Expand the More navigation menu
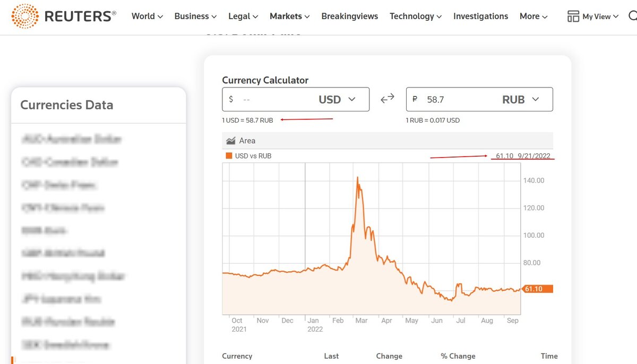The height and width of the screenshot is (364, 637). [x=533, y=16]
